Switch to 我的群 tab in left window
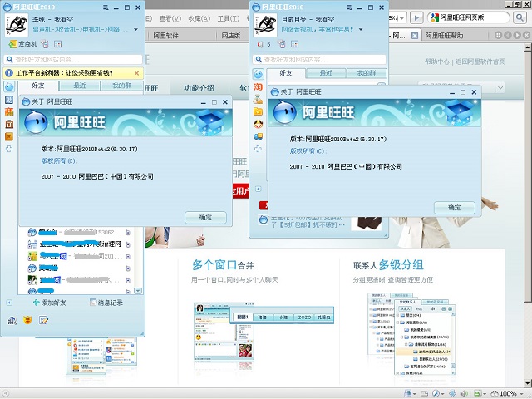532x399 pixels. [x=121, y=86]
